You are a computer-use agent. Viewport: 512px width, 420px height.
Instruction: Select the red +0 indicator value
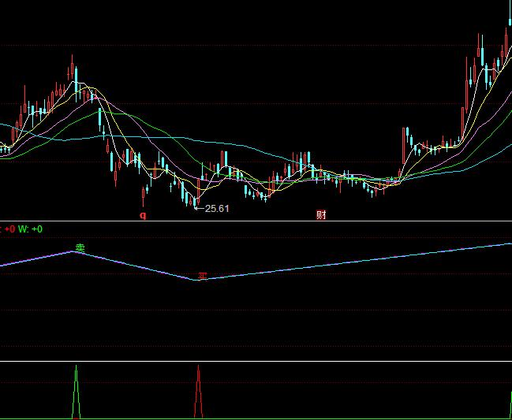click(9, 229)
